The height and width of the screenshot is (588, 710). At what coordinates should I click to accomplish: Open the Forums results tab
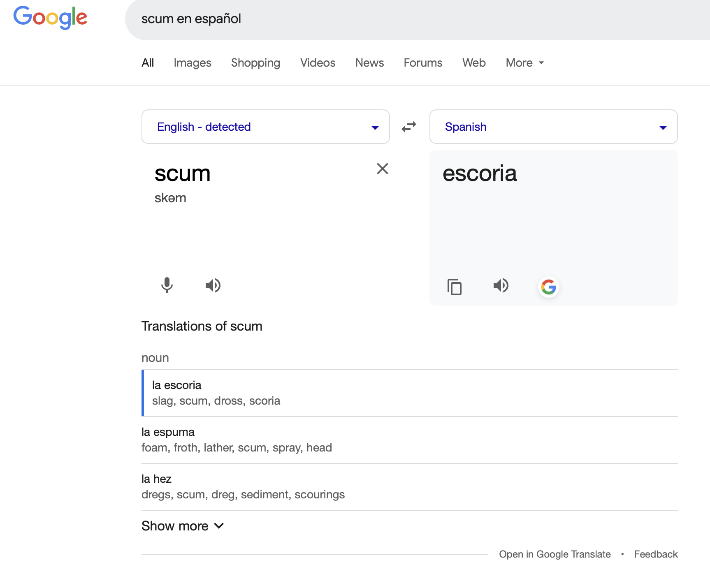pos(423,63)
